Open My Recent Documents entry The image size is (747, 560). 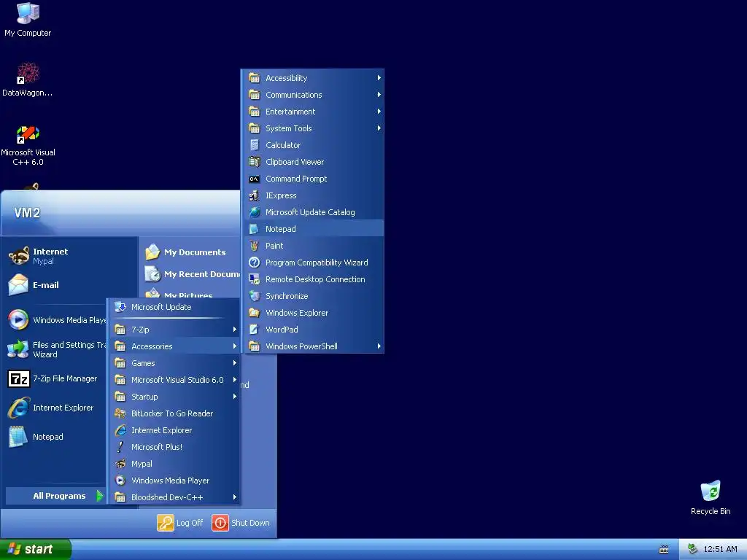coord(190,274)
